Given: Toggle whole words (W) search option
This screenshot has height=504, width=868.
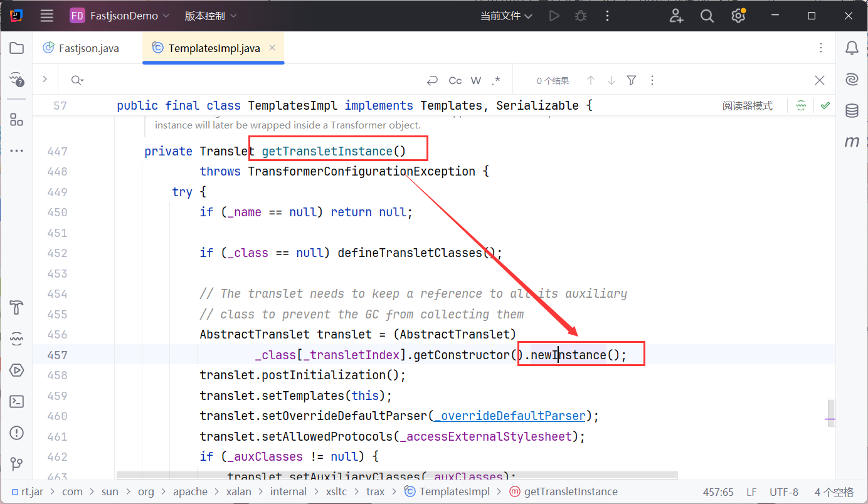Looking at the screenshot, I should pos(476,81).
